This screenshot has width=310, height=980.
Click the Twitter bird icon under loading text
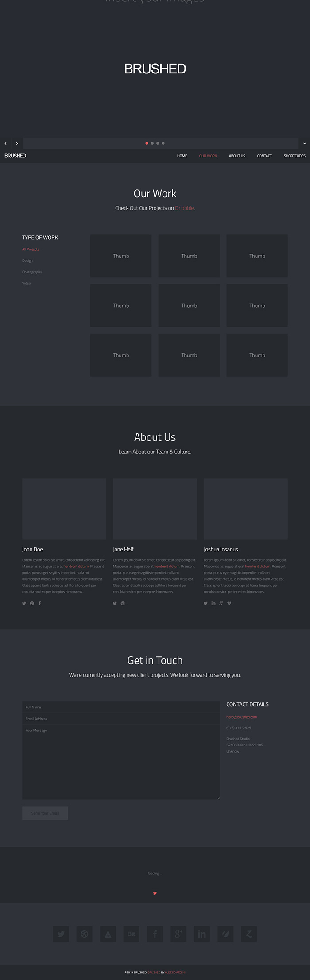coord(155,893)
